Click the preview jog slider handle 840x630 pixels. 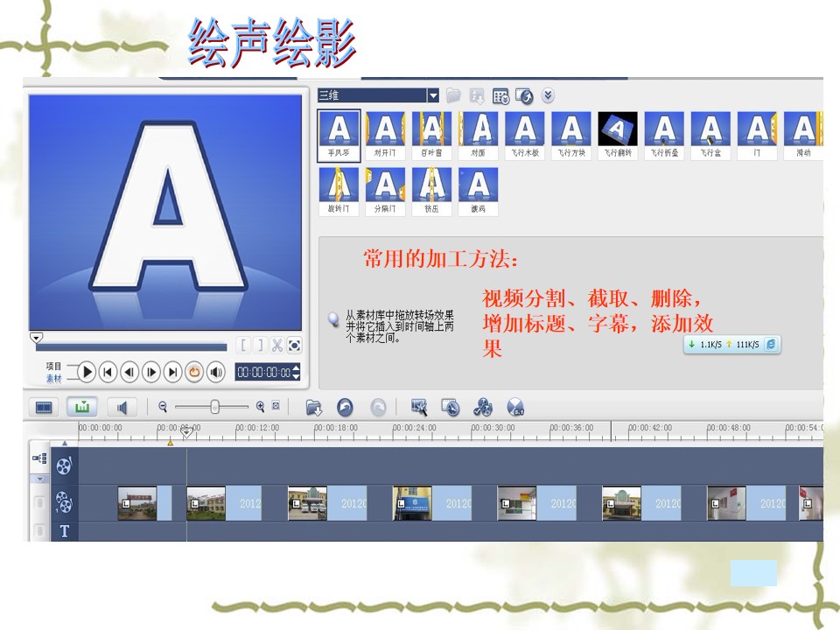[x=36, y=338]
